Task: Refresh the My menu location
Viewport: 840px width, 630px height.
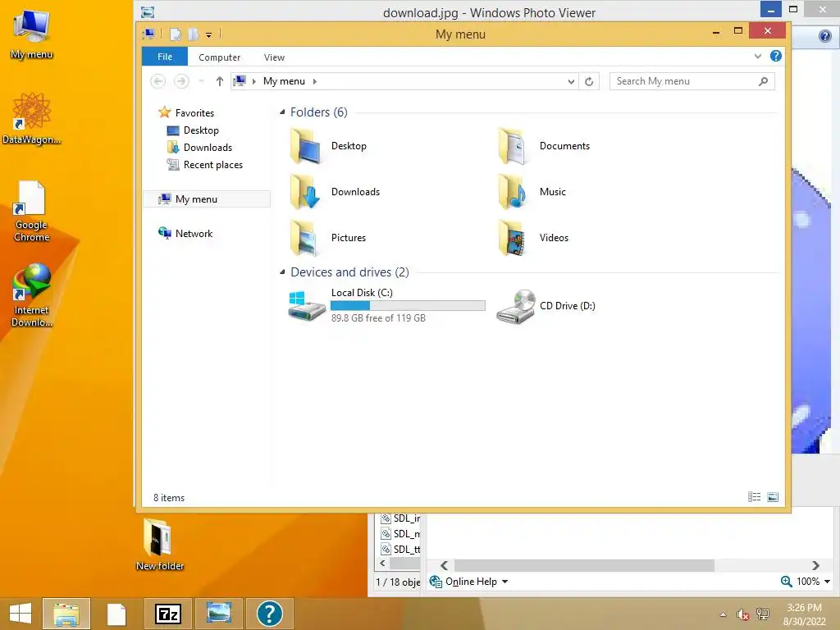Action: click(x=589, y=81)
